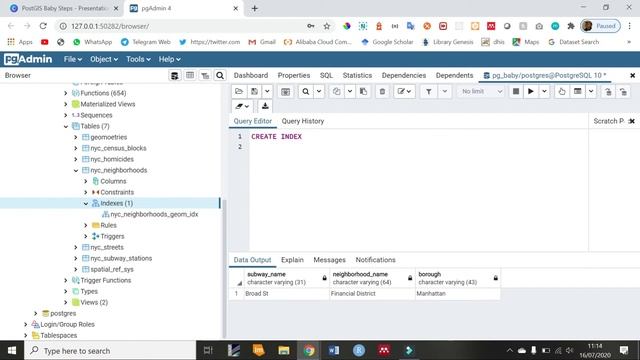Switch to the Dependencies tab
Image resolution: width=640 pixels, height=360 pixels.
point(404,76)
